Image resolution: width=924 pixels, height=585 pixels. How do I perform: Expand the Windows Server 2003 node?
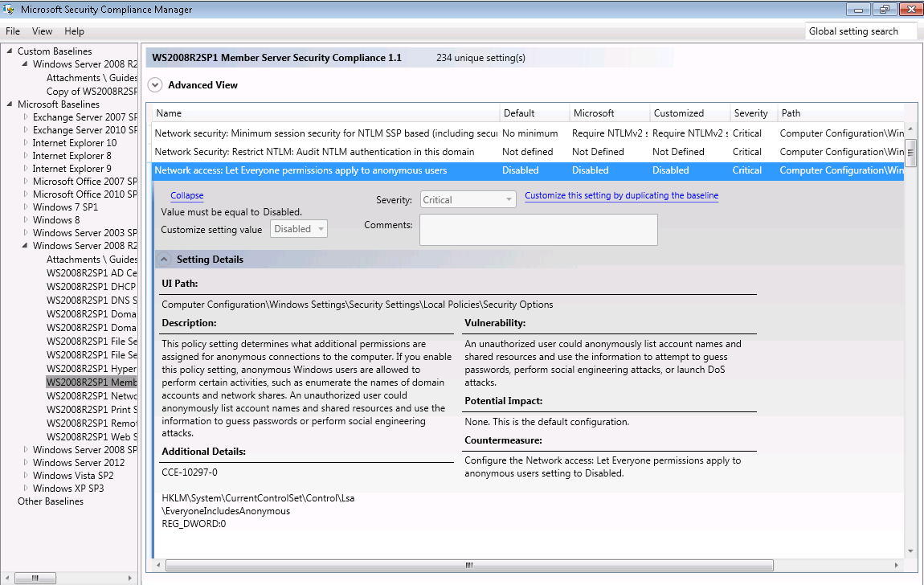(26, 233)
